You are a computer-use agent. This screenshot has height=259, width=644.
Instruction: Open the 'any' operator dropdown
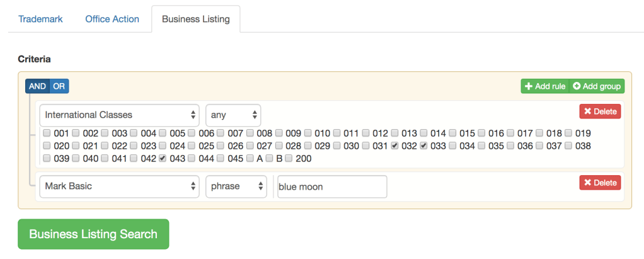pyautogui.click(x=233, y=115)
